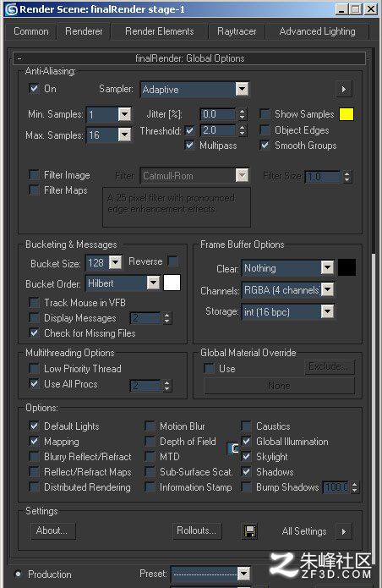Viewport: 382px width, 588px height.
Task: Toggle the Global Illumination checkbox
Action: coord(246,442)
